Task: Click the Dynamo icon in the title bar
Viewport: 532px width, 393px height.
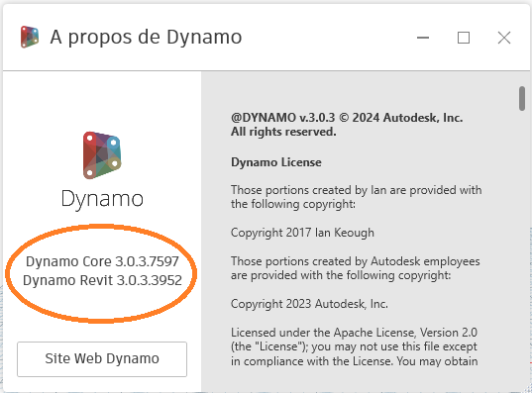Action: (x=30, y=37)
